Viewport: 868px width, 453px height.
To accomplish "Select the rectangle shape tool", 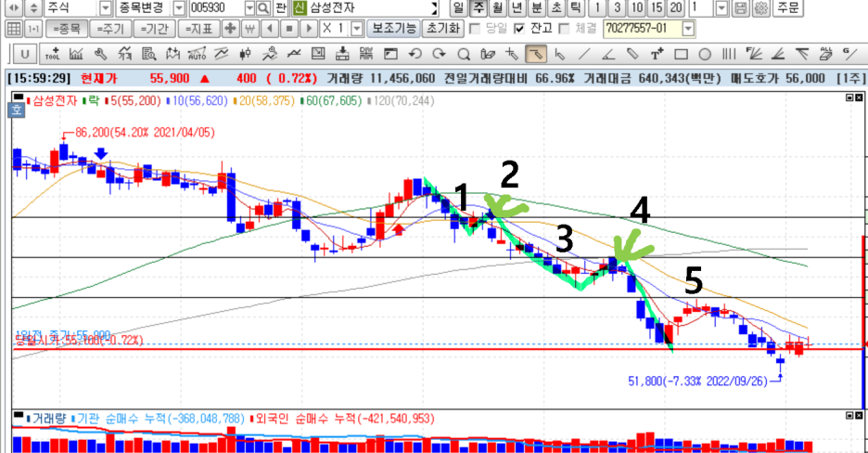I will point(681,54).
